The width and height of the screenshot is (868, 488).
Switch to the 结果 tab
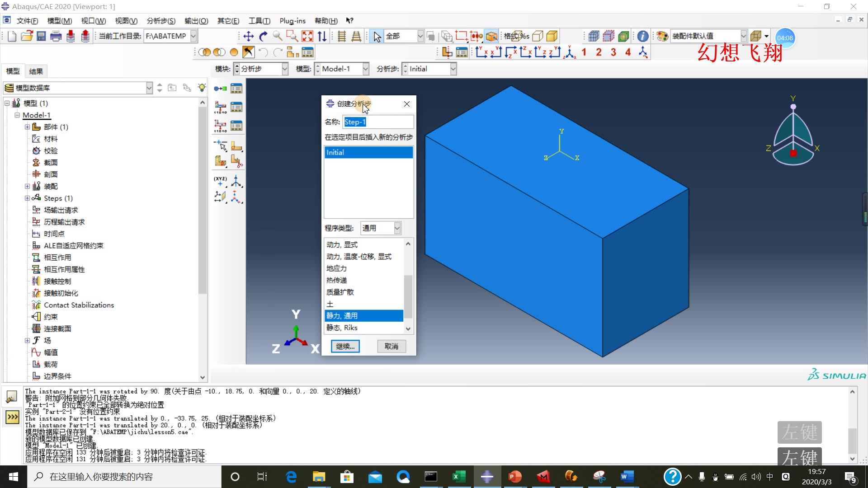click(x=36, y=71)
